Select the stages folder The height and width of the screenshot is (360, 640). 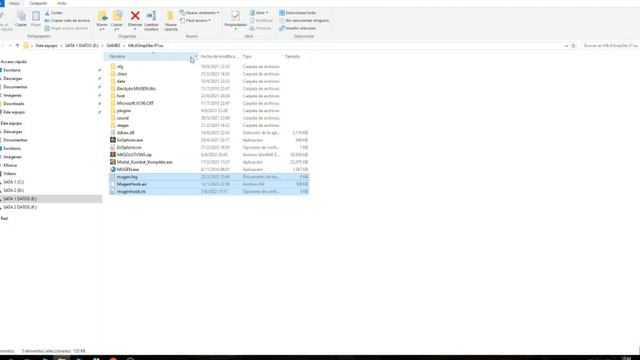pos(123,125)
